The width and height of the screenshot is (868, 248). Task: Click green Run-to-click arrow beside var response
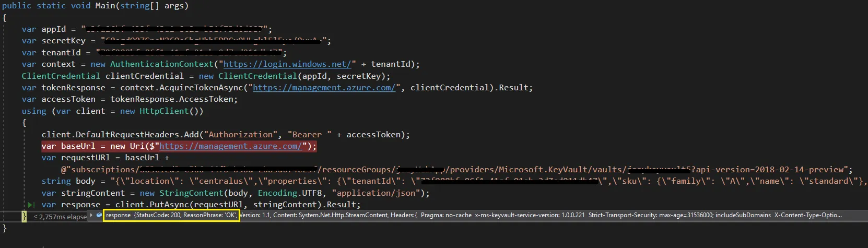point(31,205)
